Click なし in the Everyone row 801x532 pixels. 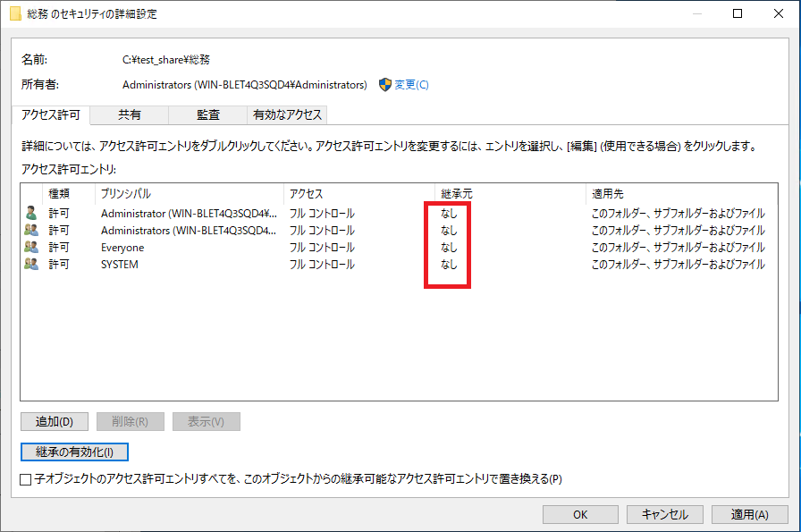(449, 248)
